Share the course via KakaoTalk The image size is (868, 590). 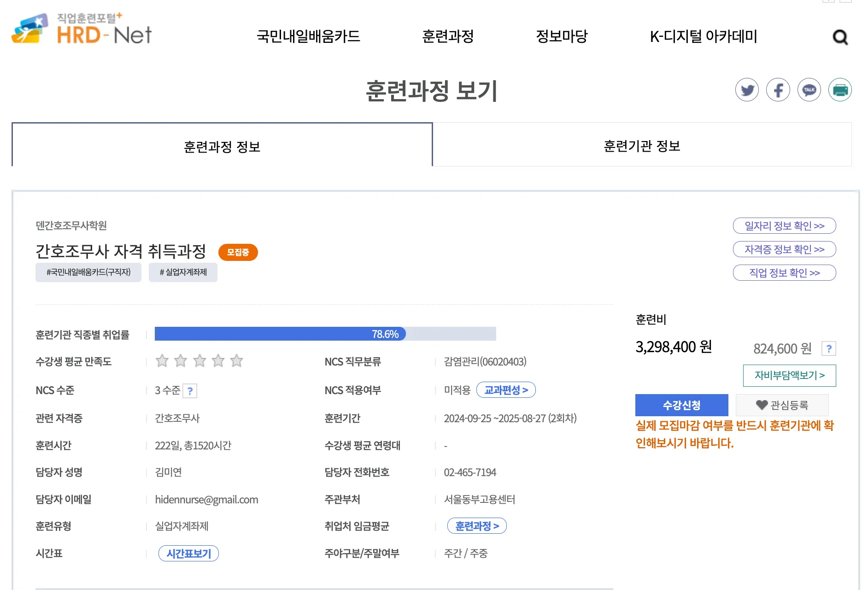coord(809,90)
